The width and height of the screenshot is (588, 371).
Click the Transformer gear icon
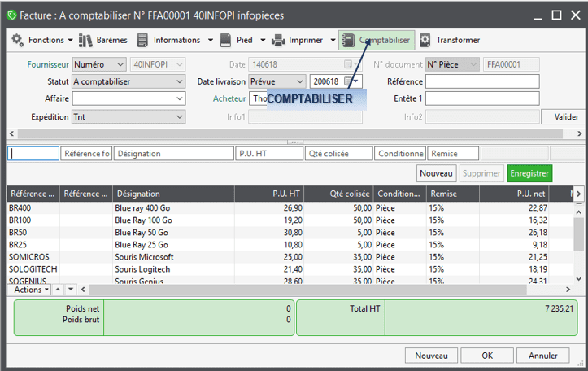coord(425,40)
